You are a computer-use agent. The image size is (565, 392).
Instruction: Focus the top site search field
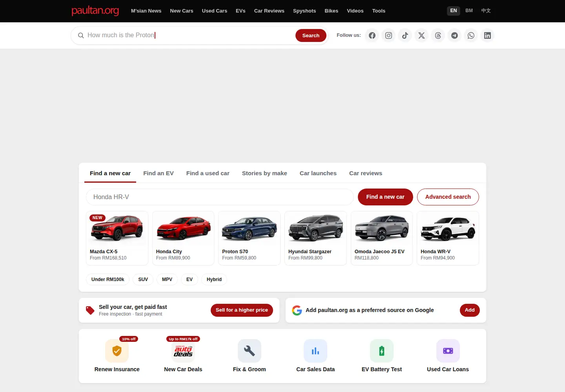coord(190,35)
